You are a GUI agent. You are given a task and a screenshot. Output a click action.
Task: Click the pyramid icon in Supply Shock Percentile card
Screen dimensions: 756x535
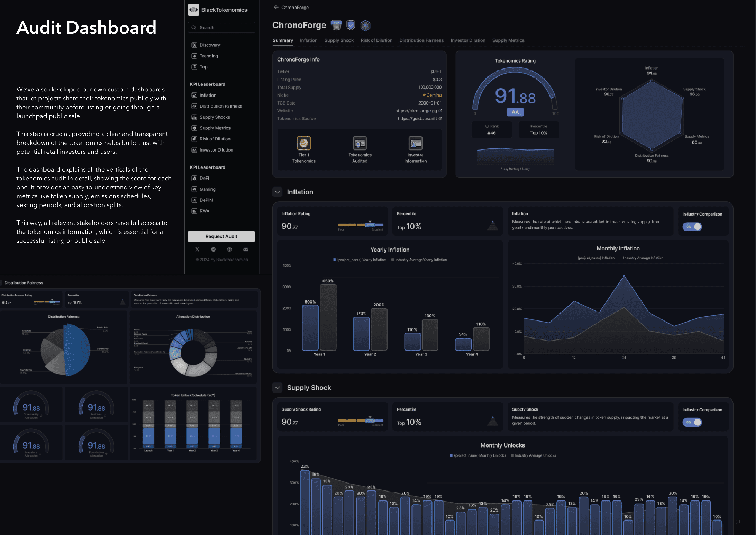click(492, 421)
